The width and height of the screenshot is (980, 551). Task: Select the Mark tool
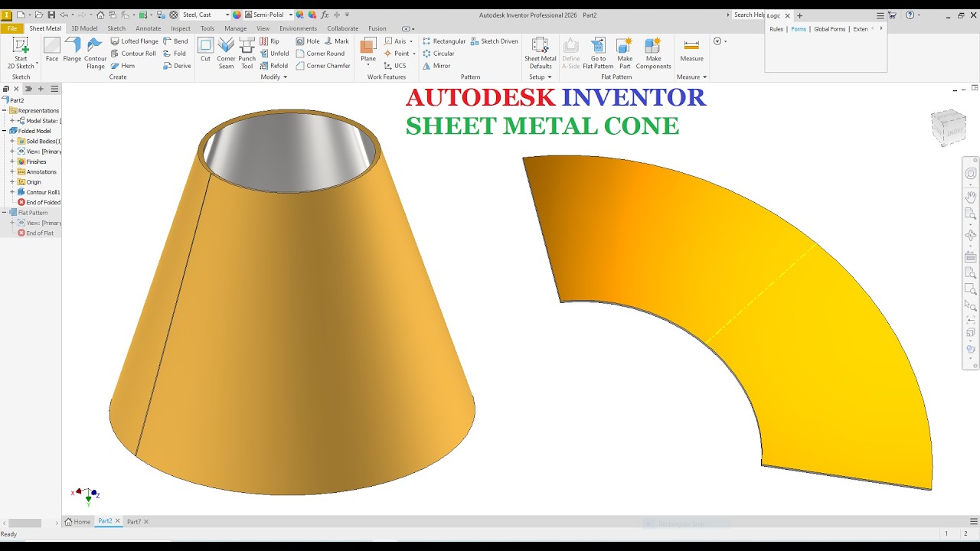click(x=337, y=41)
